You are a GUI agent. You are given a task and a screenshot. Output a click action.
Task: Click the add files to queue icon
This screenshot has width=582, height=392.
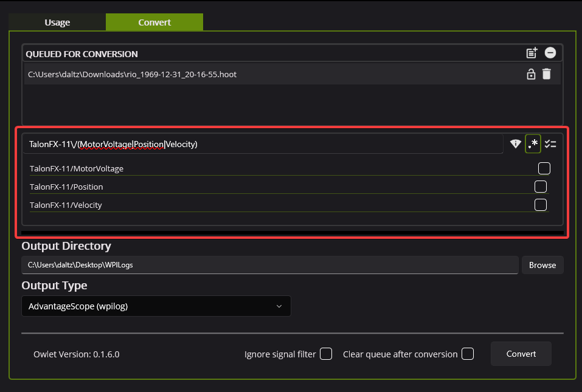(x=532, y=53)
